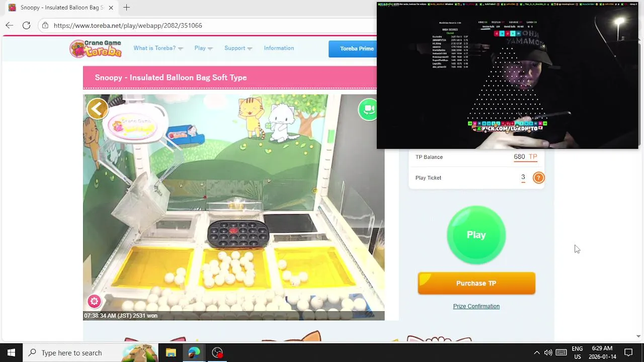Open the Information page link

(x=279, y=48)
